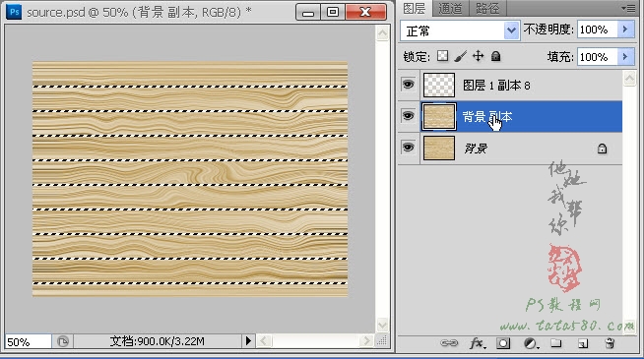Select the 图层 1 副本 8 layer
Viewport: 644px width, 359px height.
pyautogui.click(x=510, y=85)
